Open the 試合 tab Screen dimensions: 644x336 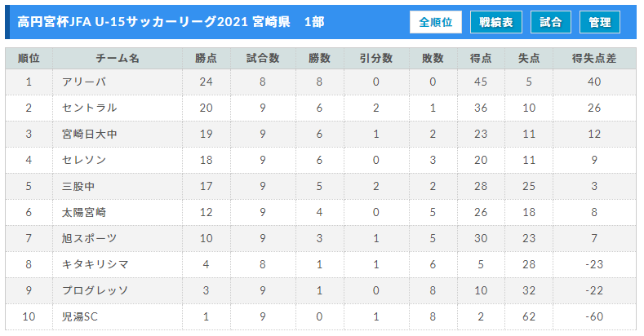(550, 22)
